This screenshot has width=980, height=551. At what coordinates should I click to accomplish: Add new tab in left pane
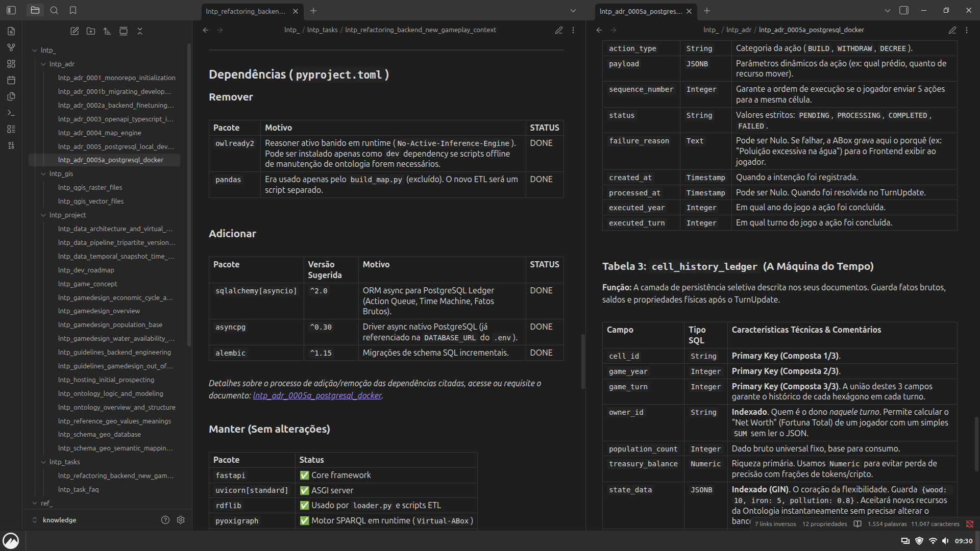(313, 11)
